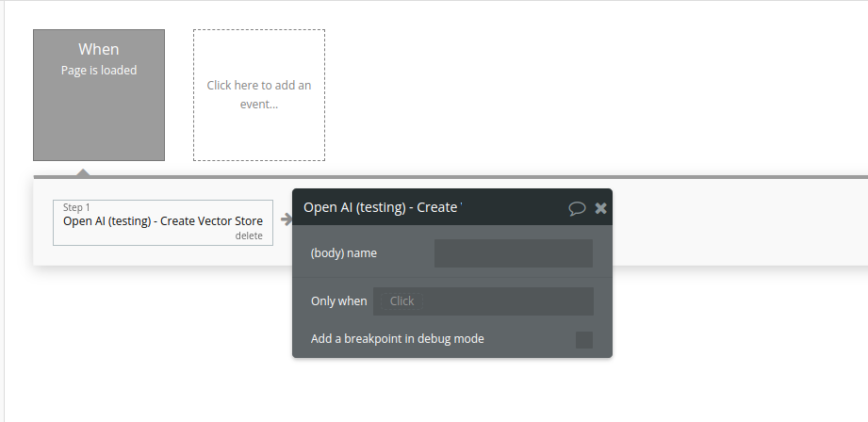Click the (body) name input field
This screenshot has height=422, width=868.
(513, 253)
